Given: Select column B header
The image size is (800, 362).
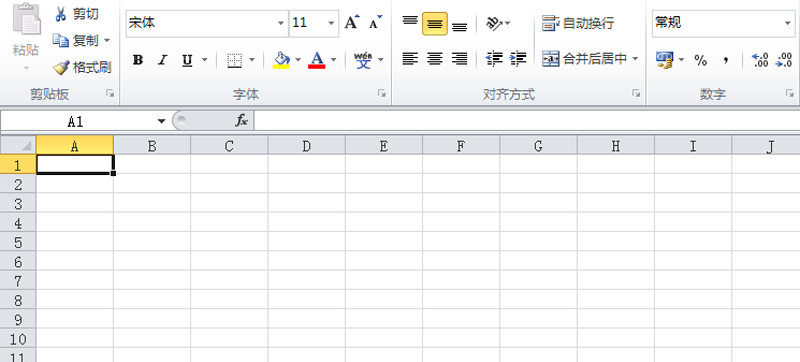Looking at the screenshot, I should 152,146.
